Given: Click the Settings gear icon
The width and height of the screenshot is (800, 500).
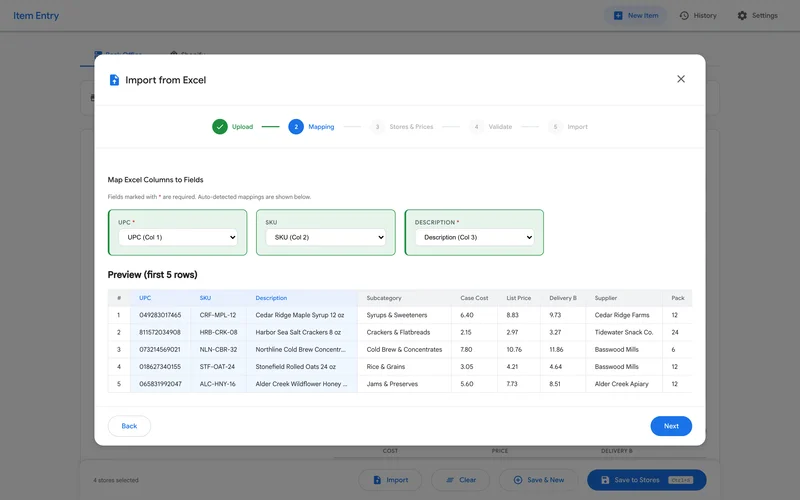Looking at the screenshot, I should [742, 16].
